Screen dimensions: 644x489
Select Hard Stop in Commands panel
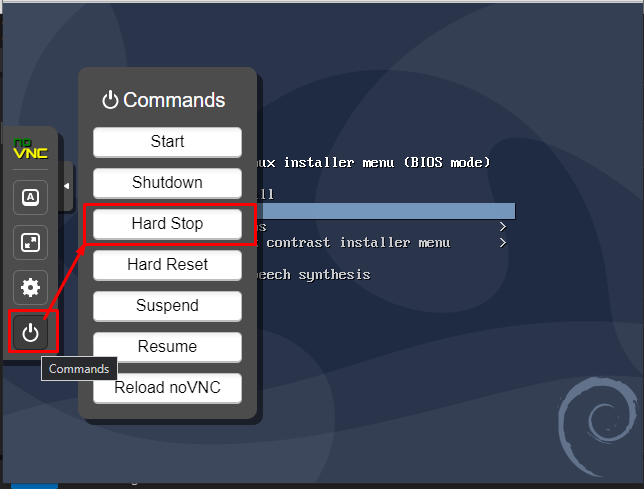click(167, 224)
